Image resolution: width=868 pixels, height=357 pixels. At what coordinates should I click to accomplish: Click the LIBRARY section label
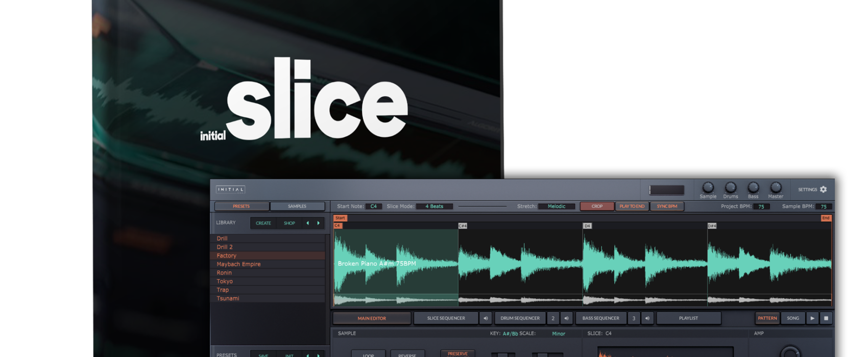click(x=226, y=223)
